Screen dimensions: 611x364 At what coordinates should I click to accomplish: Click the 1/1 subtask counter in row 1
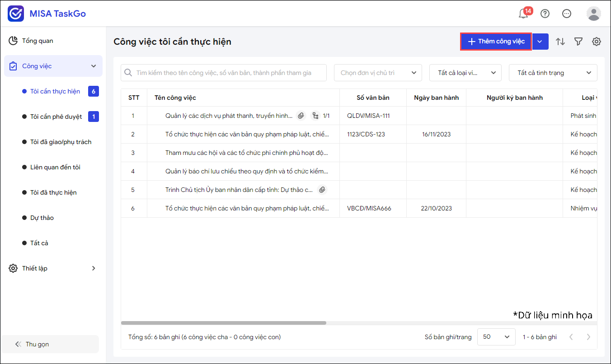(326, 116)
